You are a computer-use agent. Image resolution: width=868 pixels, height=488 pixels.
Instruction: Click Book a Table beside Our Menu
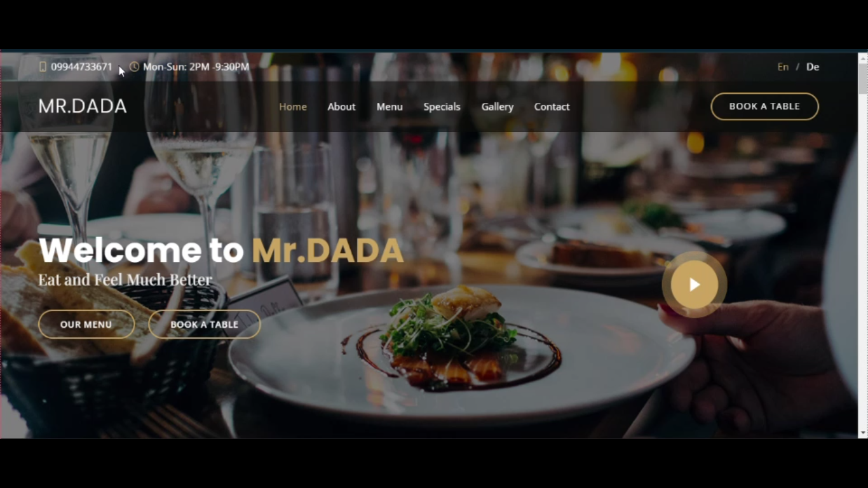(x=205, y=324)
